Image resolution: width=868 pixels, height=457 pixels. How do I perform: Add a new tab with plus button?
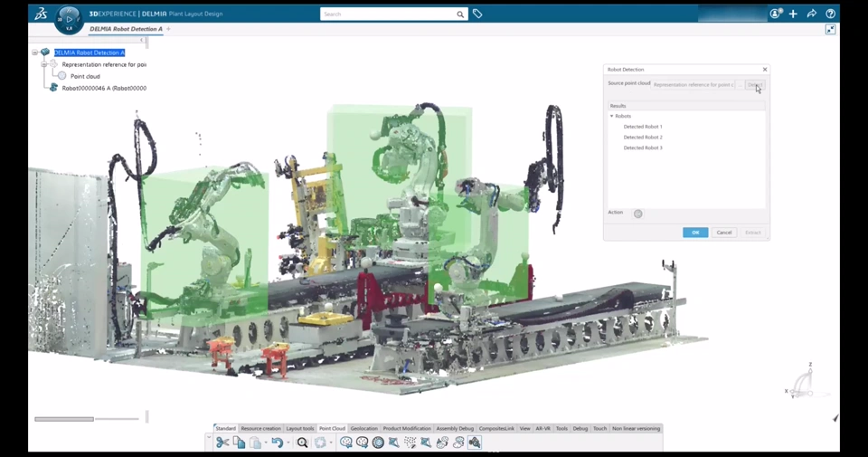(x=169, y=29)
